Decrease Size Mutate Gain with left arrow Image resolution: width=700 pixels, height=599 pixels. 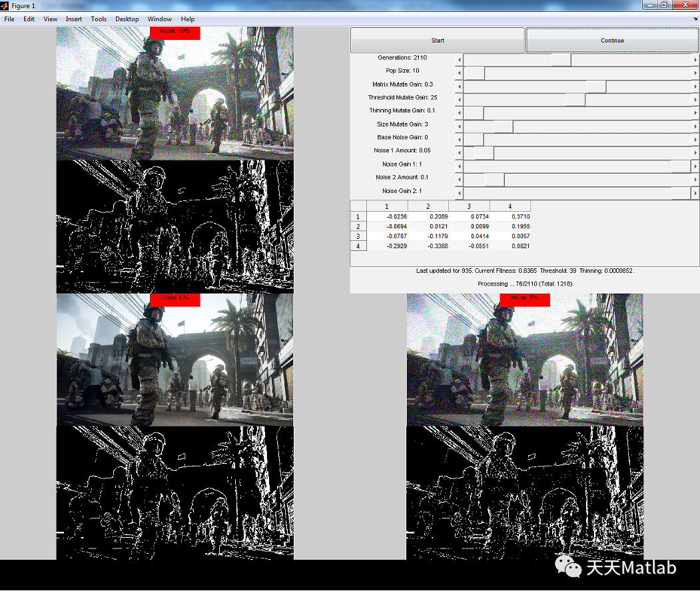coord(460,126)
